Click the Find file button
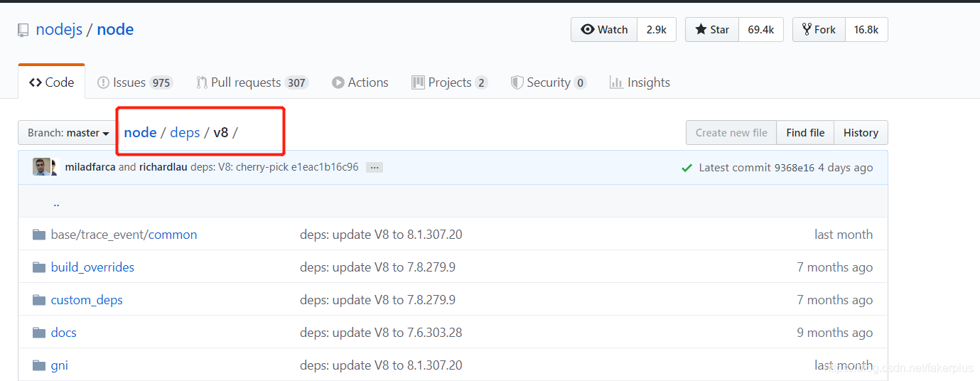Image resolution: width=980 pixels, height=381 pixels. (x=805, y=133)
